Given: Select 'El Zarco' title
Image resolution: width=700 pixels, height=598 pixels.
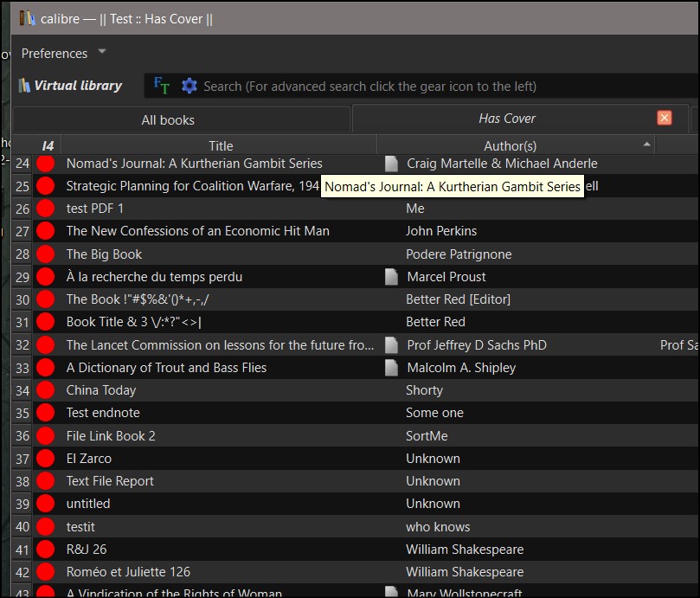Looking at the screenshot, I should (x=89, y=458).
